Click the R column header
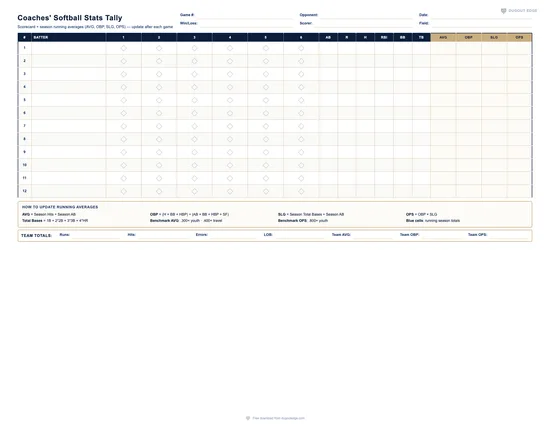 coord(347,37)
